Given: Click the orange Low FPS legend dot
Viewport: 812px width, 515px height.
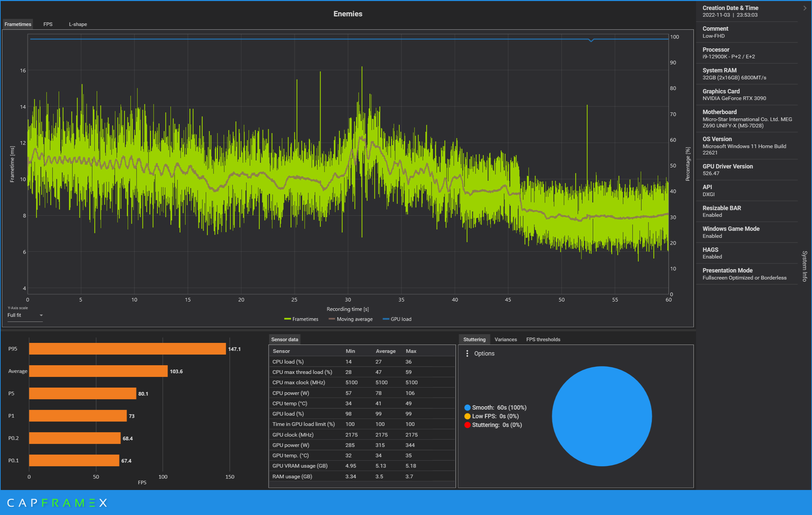Looking at the screenshot, I should (467, 416).
